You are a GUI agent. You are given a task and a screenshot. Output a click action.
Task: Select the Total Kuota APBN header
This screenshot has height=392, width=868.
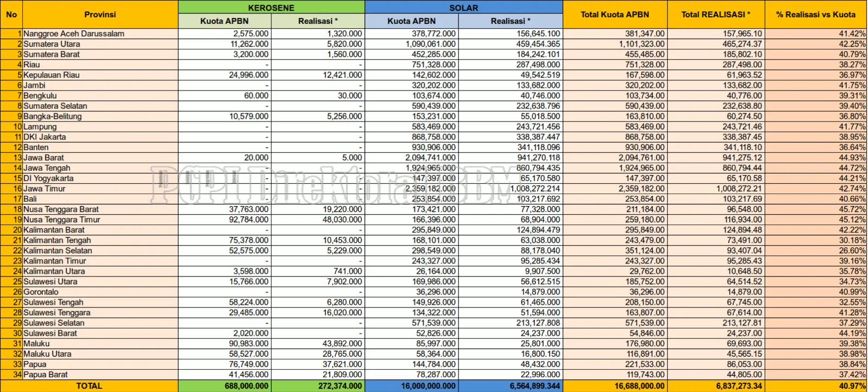tap(615, 15)
